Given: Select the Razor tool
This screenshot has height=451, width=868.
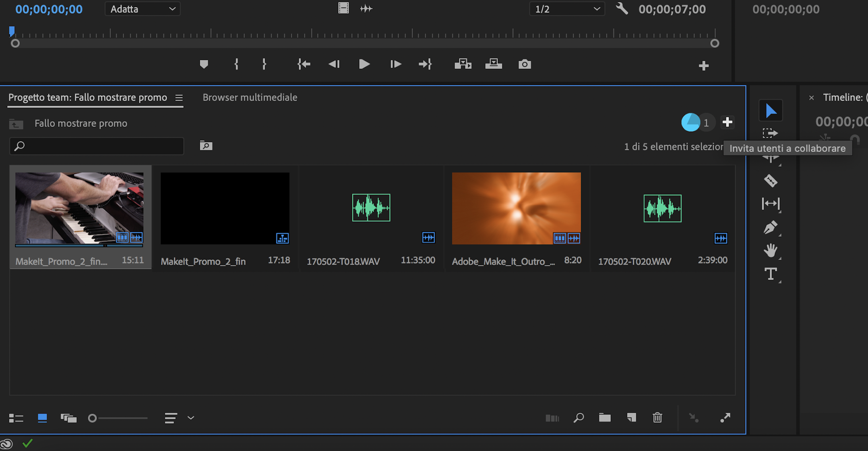Looking at the screenshot, I should coord(770,181).
